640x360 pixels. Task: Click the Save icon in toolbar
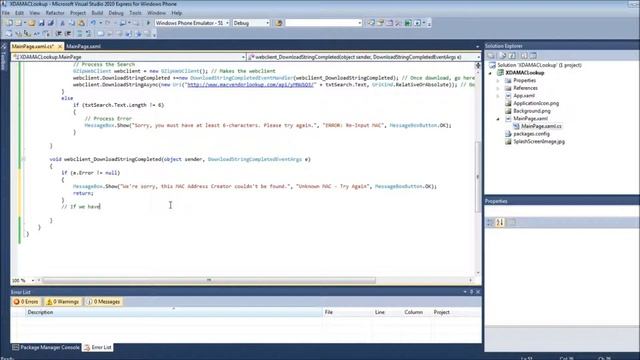(x=41, y=23)
